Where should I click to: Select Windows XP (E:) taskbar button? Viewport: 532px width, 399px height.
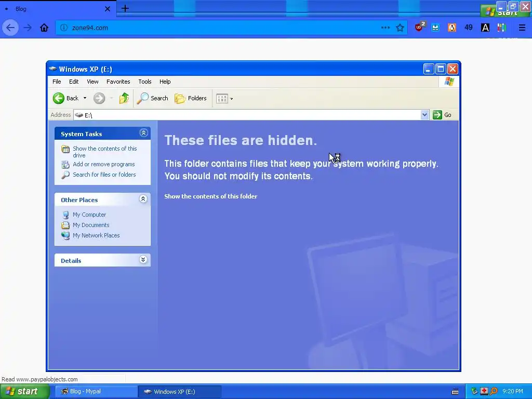[180, 392]
